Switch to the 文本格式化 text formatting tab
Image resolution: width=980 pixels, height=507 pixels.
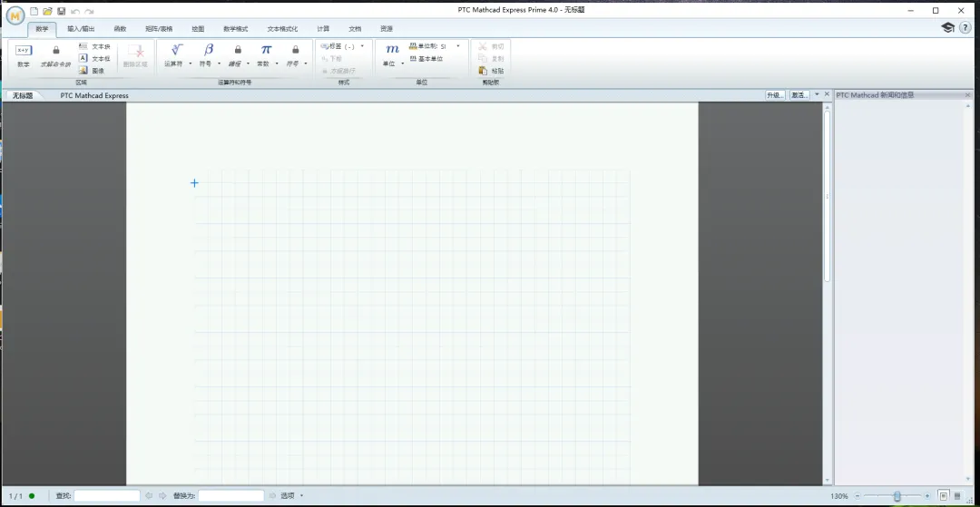click(x=282, y=29)
